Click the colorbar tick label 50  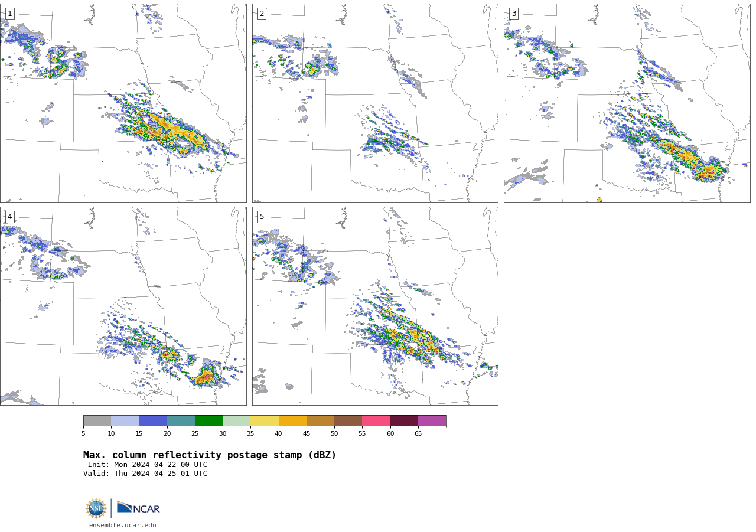click(334, 434)
